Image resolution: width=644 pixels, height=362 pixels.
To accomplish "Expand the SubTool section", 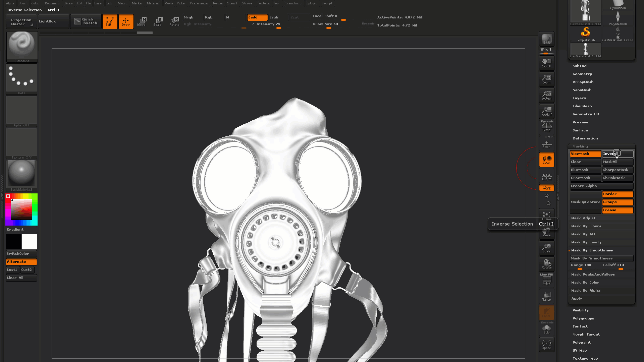I will pos(580,66).
